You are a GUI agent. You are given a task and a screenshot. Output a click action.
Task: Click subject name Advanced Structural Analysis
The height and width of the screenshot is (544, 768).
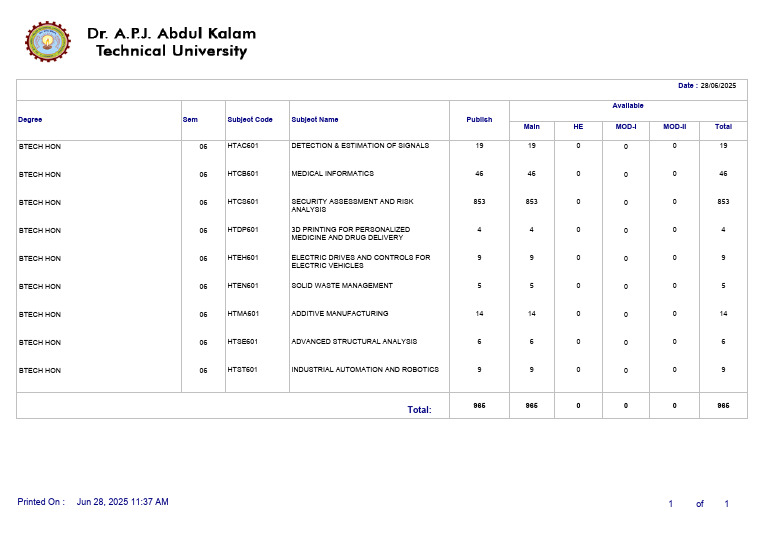point(354,341)
